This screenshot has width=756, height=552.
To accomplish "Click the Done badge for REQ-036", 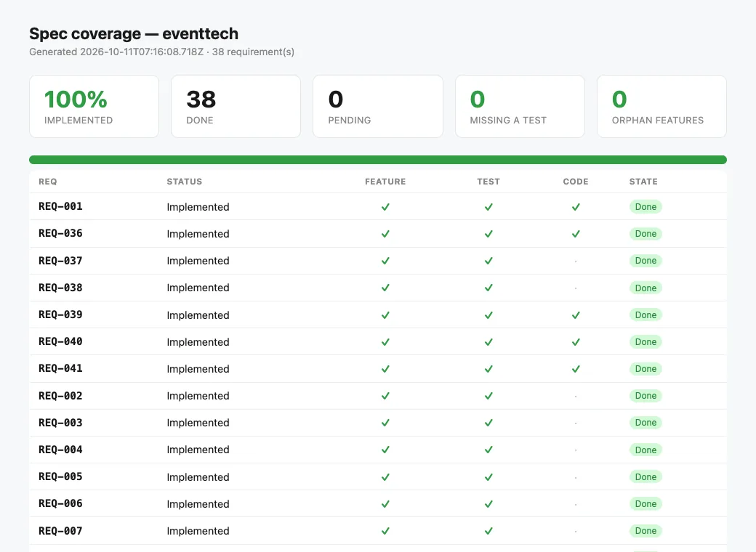I will pos(646,234).
